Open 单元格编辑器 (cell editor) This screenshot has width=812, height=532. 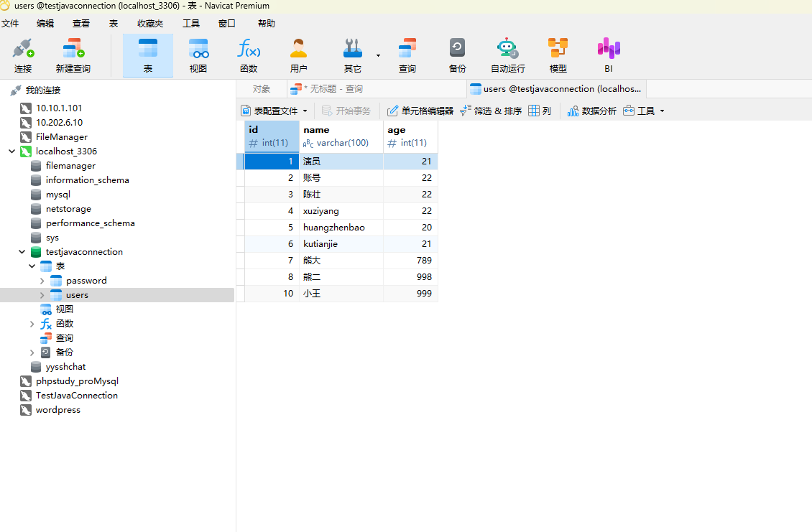click(420, 111)
